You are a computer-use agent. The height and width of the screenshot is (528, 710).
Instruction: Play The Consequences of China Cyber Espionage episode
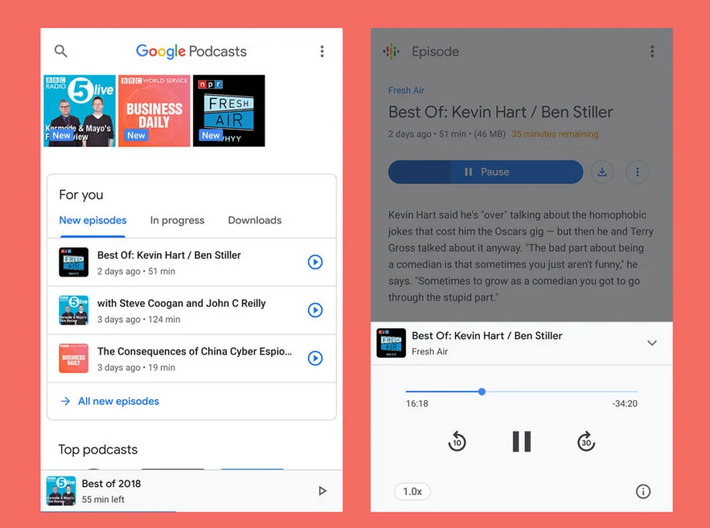(x=315, y=358)
